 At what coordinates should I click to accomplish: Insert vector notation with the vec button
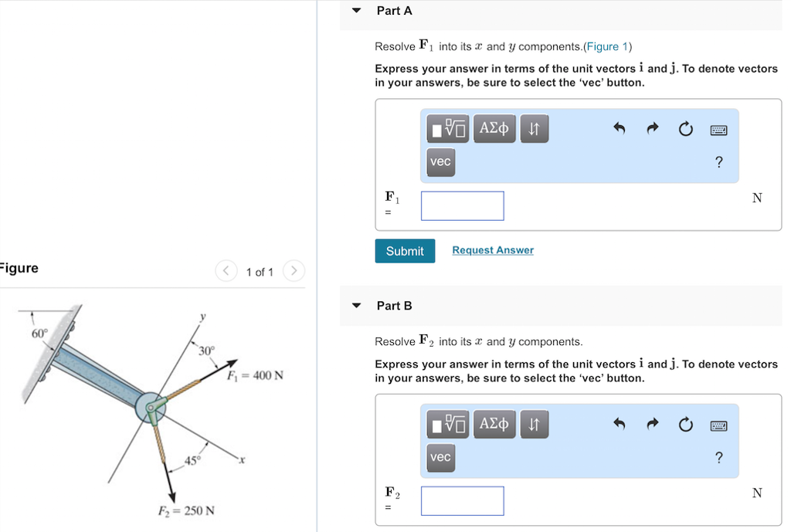[x=440, y=162]
